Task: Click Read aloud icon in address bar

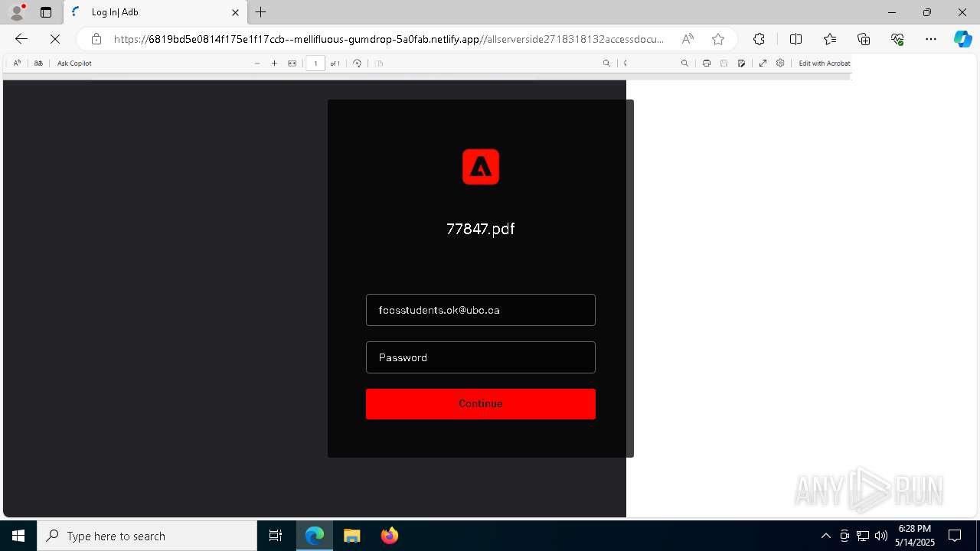Action: 688,39
